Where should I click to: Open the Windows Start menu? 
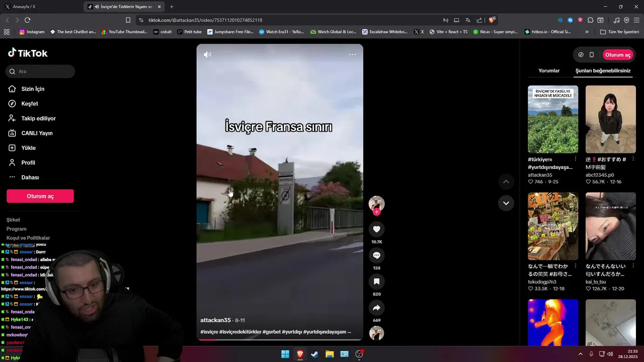(285, 354)
